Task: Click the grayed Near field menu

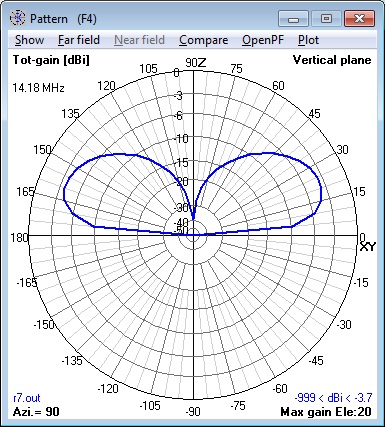Action: pos(139,40)
